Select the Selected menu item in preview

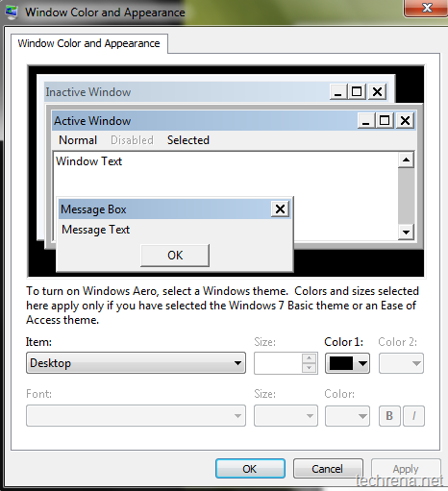tap(188, 140)
